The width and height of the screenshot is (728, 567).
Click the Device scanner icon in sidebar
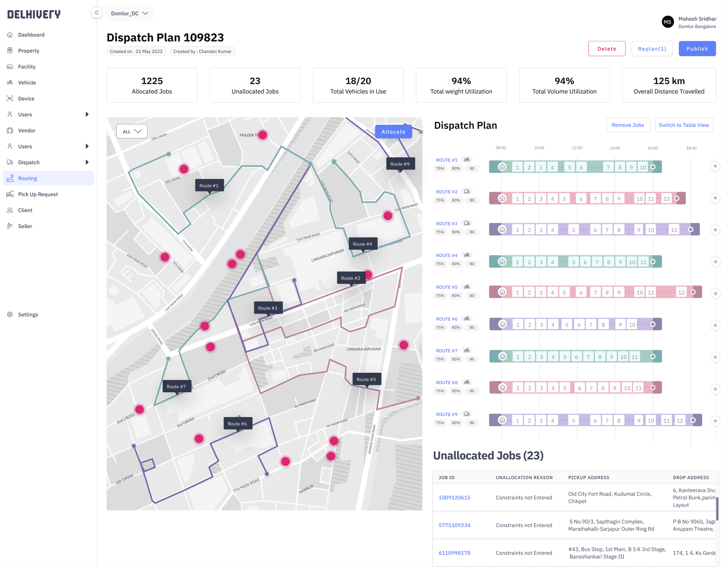[10, 99]
